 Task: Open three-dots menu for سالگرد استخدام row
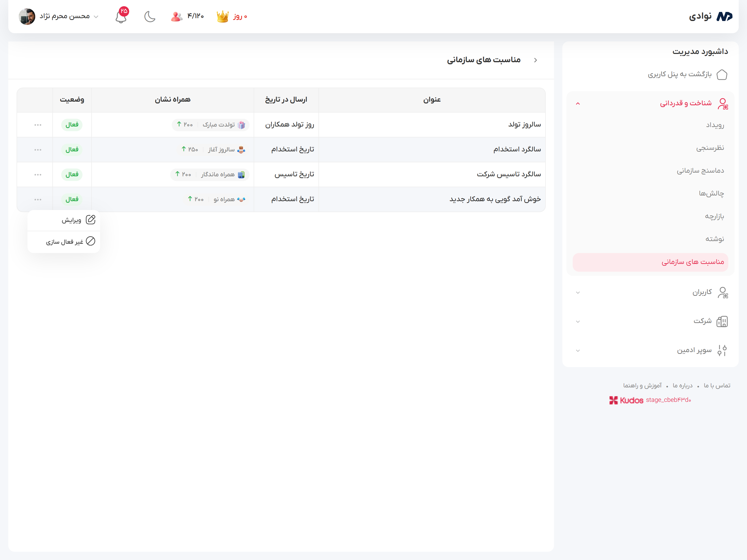pyautogui.click(x=38, y=150)
